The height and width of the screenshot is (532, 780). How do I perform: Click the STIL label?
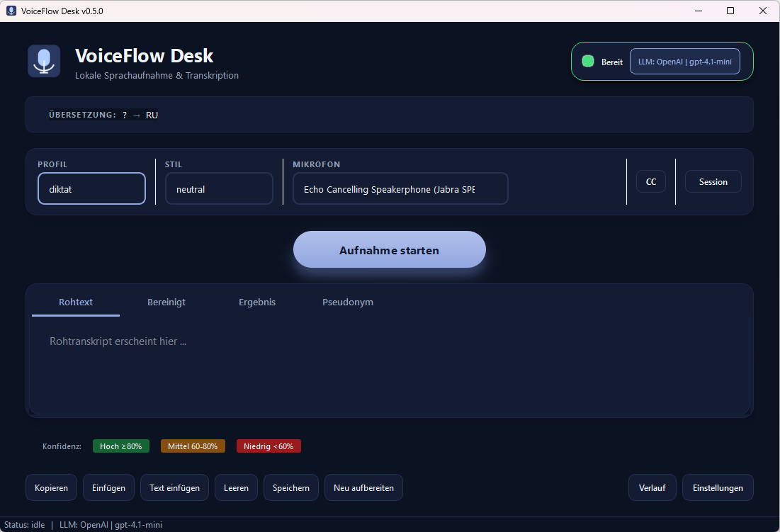coord(174,164)
